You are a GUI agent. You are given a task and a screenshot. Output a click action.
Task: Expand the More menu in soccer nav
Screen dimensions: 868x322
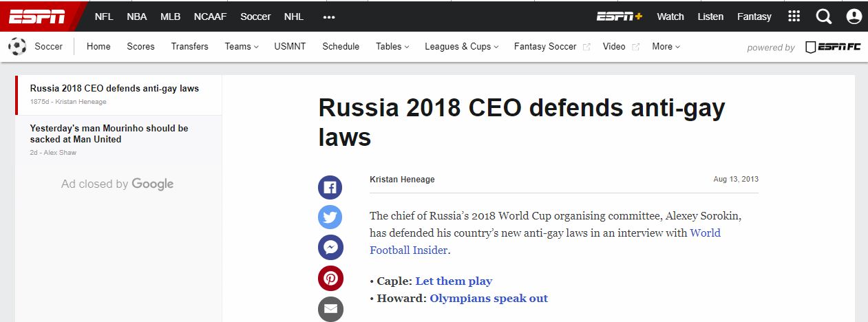click(666, 47)
